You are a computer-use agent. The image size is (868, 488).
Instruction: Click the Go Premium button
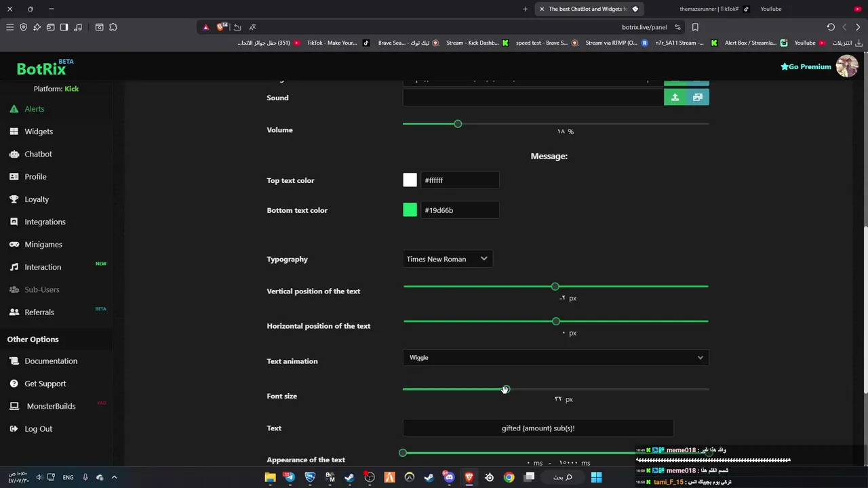(806, 66)
